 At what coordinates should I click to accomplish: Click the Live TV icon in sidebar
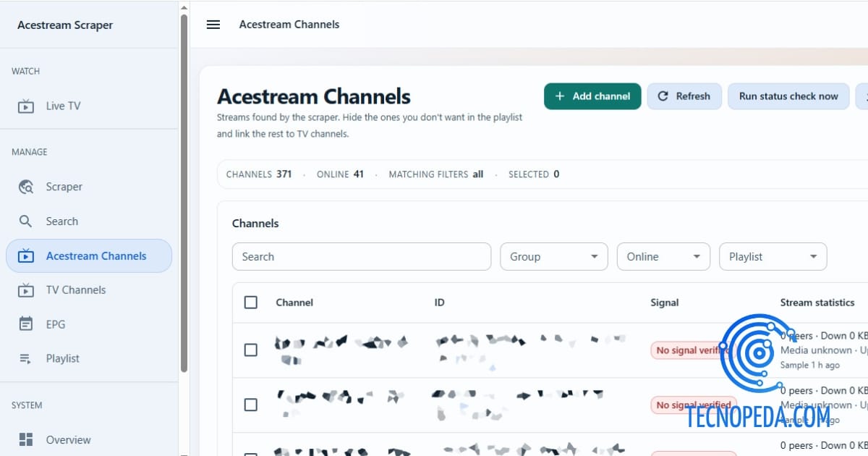click(x=26, y=106)
